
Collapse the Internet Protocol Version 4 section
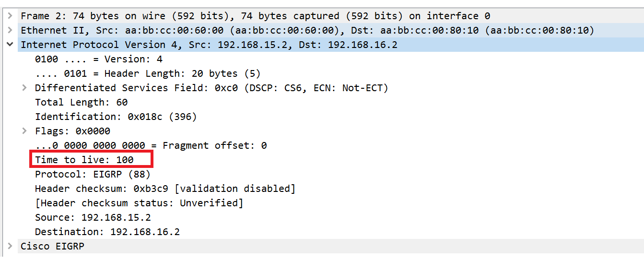[10, 45]
